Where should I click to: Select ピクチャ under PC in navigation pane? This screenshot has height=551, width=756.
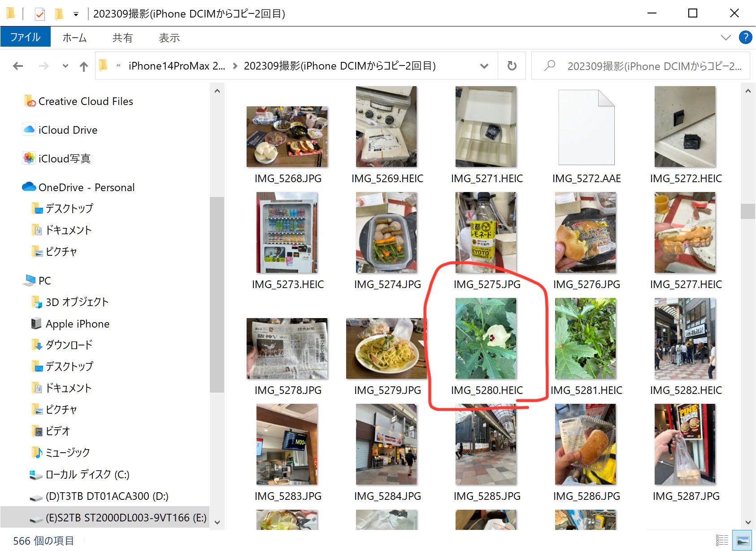[x=61, y=410]
